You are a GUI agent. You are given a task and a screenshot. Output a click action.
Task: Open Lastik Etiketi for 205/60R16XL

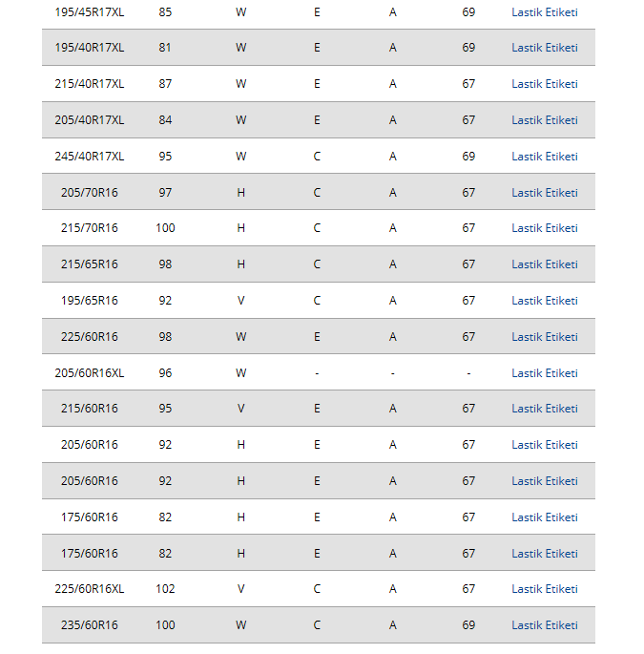click(x=544, y=373)
